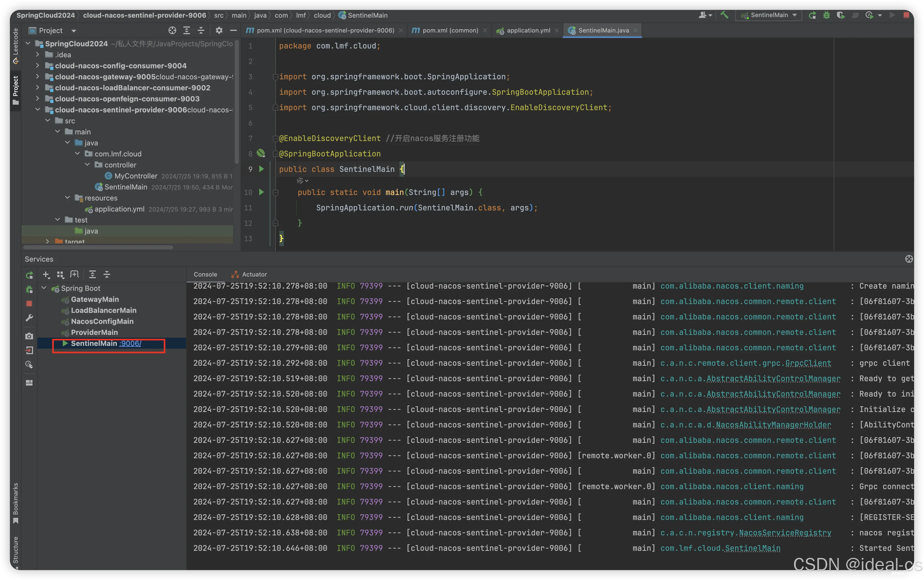Screen dimensions: 924x580
Task: Open NacosServiceRegistry link in console
Action: click(x=785, y=533)
